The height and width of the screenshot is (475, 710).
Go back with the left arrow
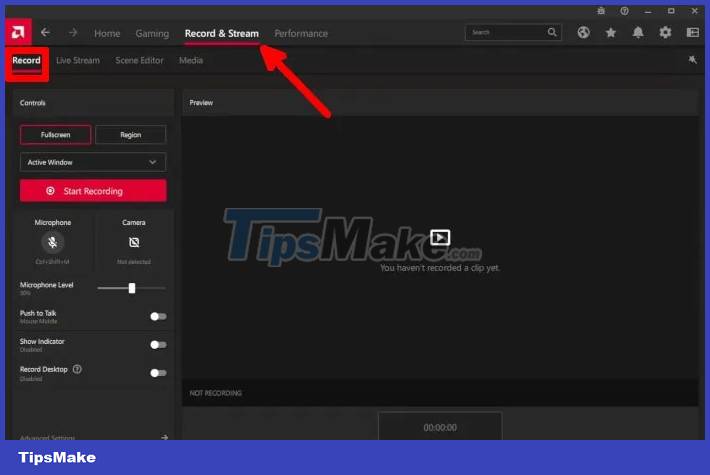click(x=45, y=33)
